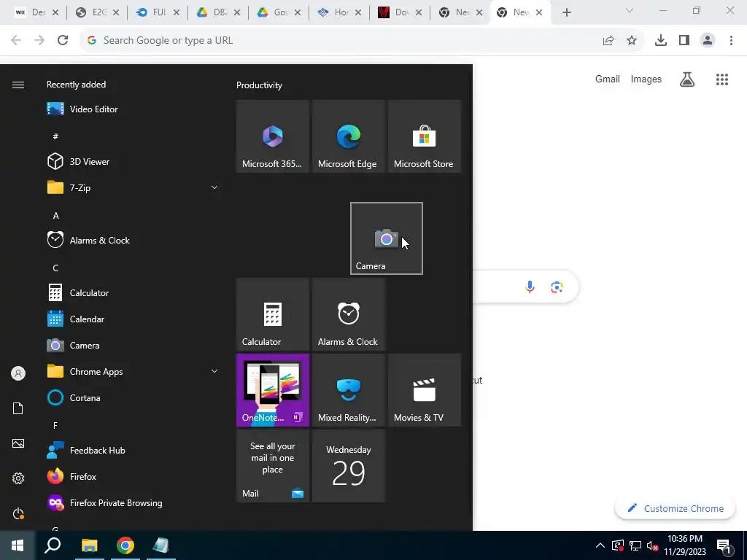Open the Wednesday 29 calendar tile
Image resolution: width=747 pixels, height=560 pixels.
[348, 466]
